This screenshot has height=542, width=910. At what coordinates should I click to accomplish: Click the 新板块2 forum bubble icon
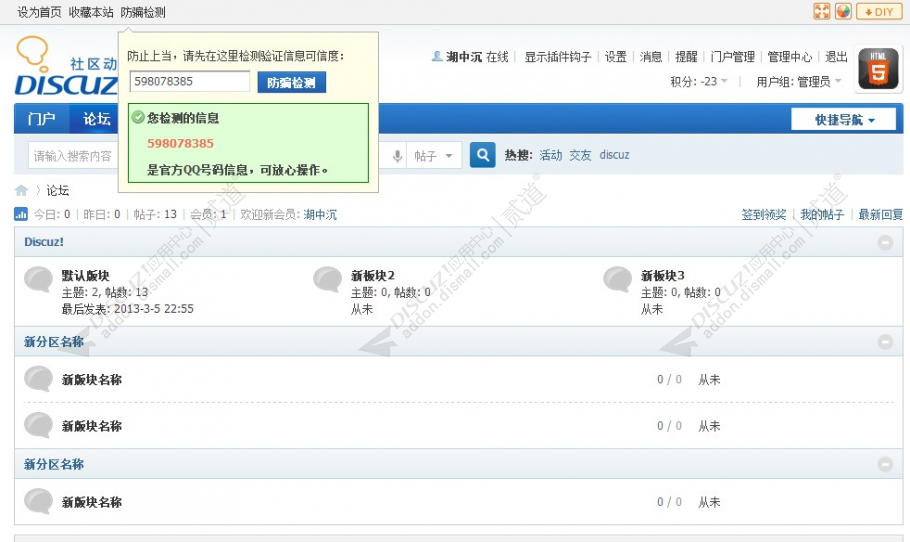tap(327, 280)
